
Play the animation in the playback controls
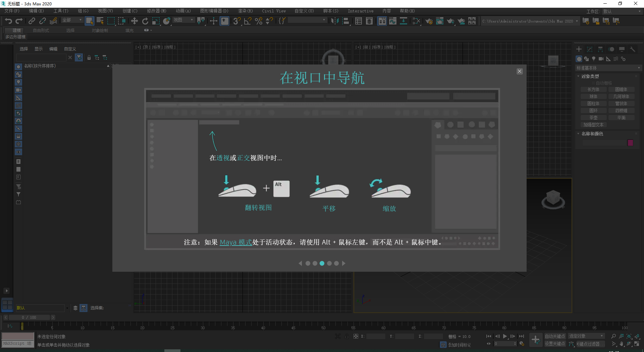click(505, 336)
